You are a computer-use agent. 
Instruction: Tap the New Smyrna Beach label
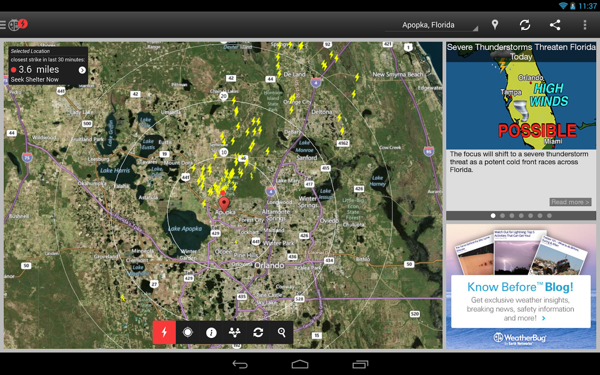tap(398, 75)
